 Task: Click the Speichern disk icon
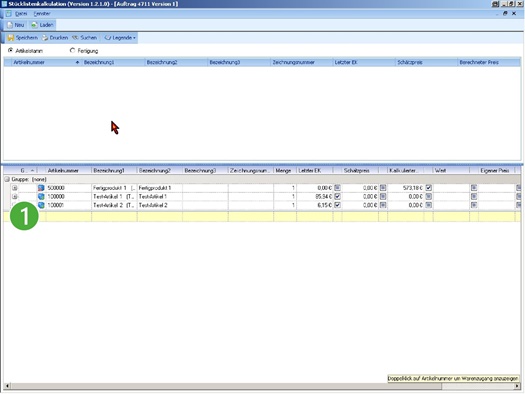[11, 38]
